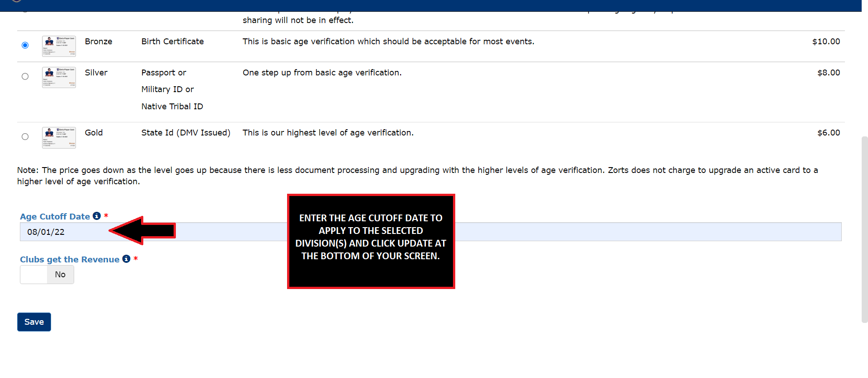Click the Bronze level name
The width and height of the screenshot is (868, 378).
click(99, 42)
